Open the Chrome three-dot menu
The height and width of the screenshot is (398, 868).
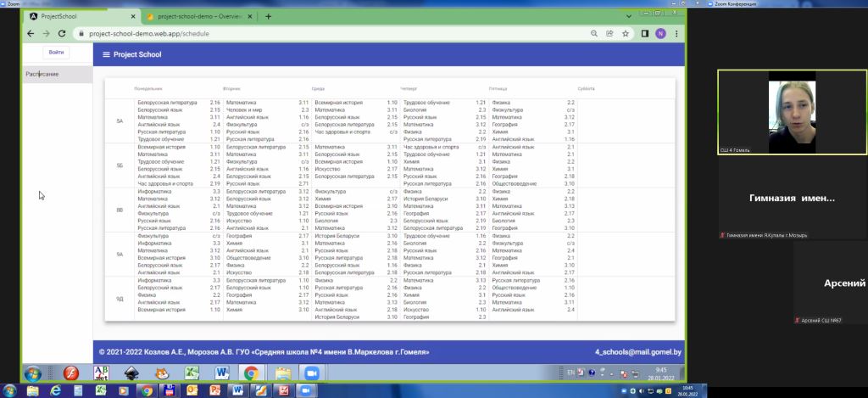[x=676, y=34]
